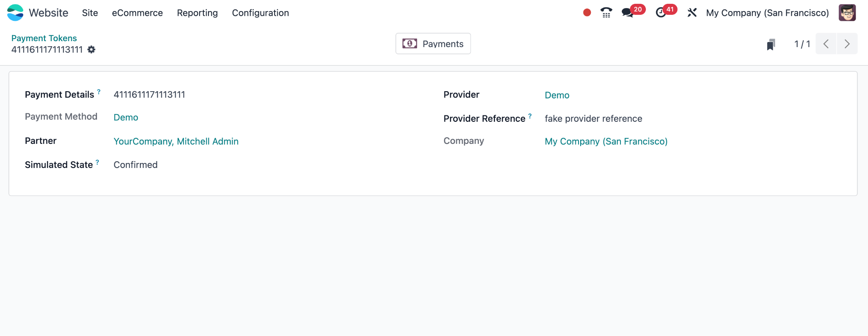
Task: Click the Payment Details field value
Action: (x=149, y=95)
